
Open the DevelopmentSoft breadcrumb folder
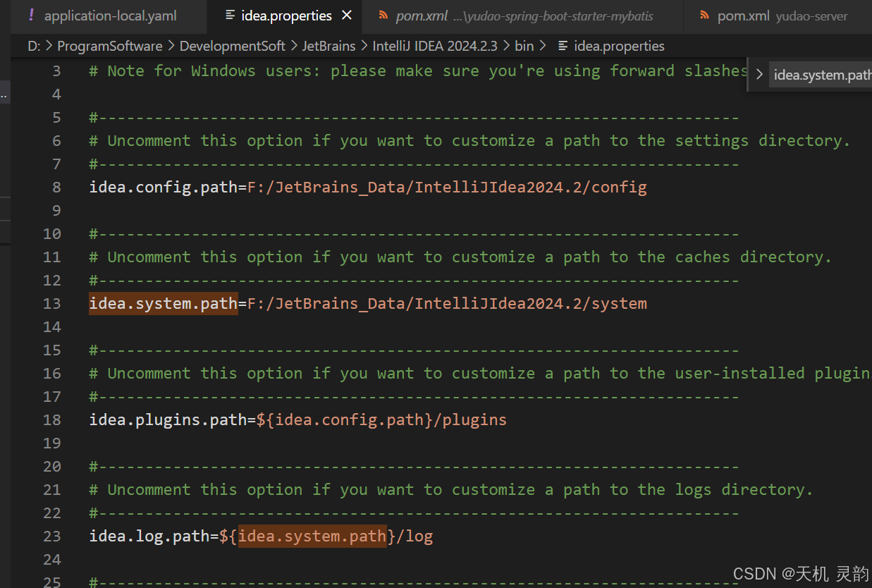click(x=232, y=46)
